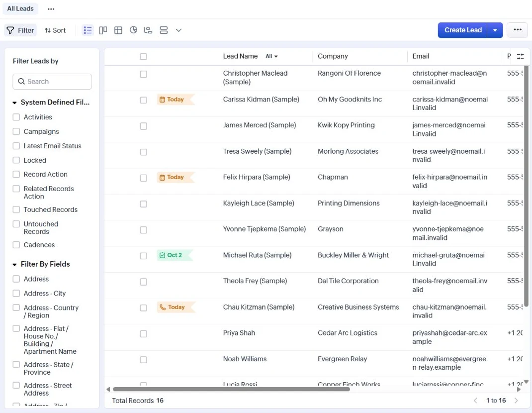Collapse the System Defined Filters section

(x=14, y=103)
